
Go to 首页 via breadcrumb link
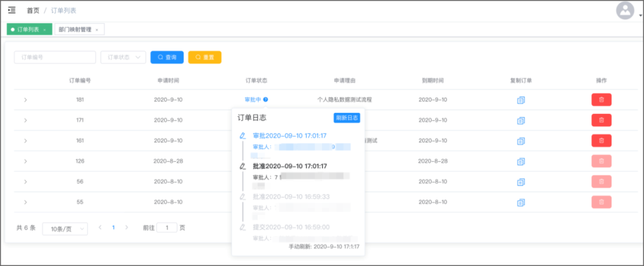[33, 10]
